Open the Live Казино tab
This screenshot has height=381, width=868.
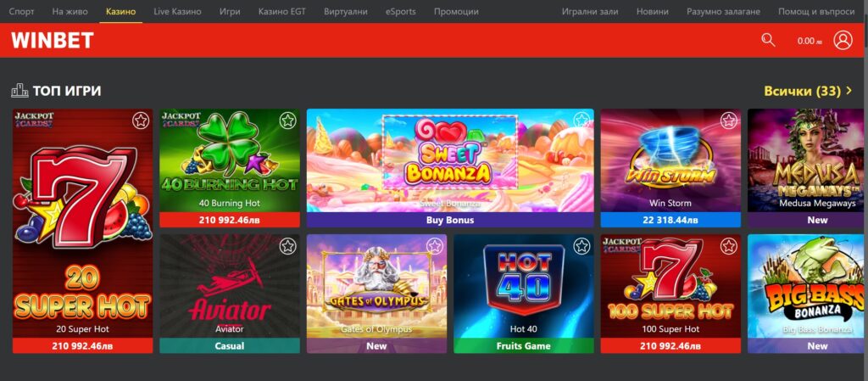click(x=177, y=11)
